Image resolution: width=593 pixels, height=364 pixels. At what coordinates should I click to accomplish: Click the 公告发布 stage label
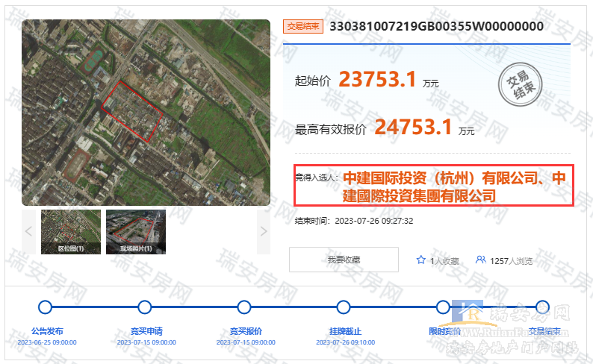[x=47, y=331]
